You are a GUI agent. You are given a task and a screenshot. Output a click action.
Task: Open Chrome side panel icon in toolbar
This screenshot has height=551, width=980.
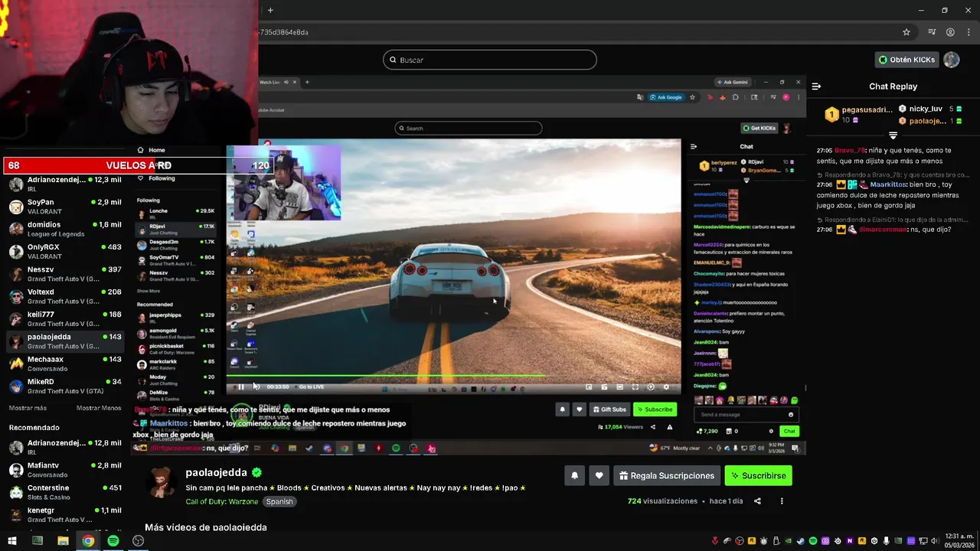click(x=932, y=32)
